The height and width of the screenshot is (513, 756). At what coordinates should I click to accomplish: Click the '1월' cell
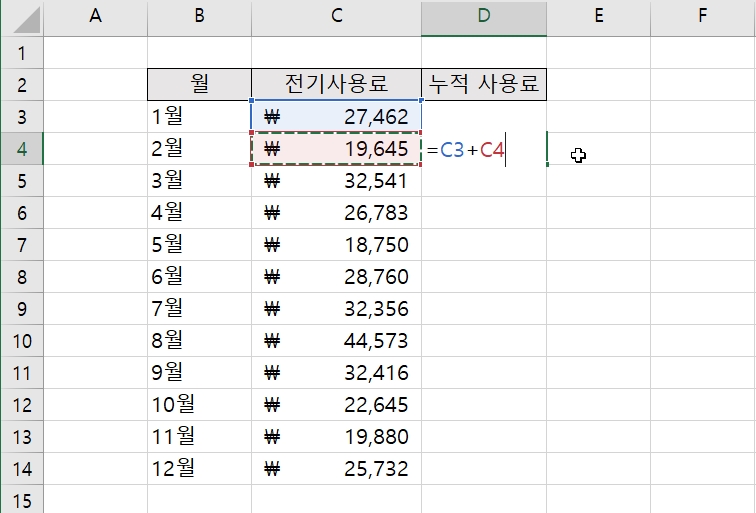(199, 117)
